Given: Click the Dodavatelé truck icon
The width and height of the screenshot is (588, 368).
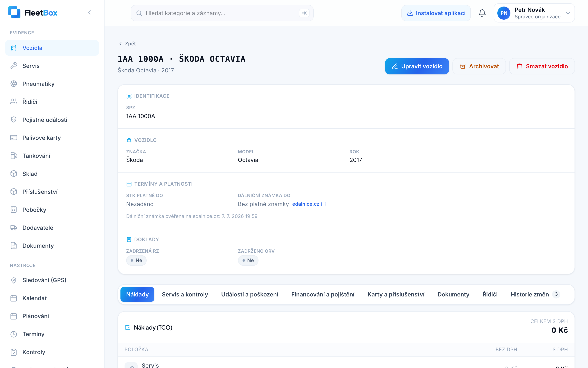Looking at the screenshot, I should tap(14, 228).
